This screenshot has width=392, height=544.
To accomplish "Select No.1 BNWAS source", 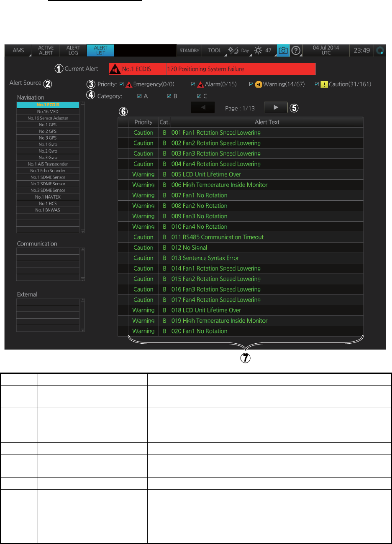I will point(48,210).
